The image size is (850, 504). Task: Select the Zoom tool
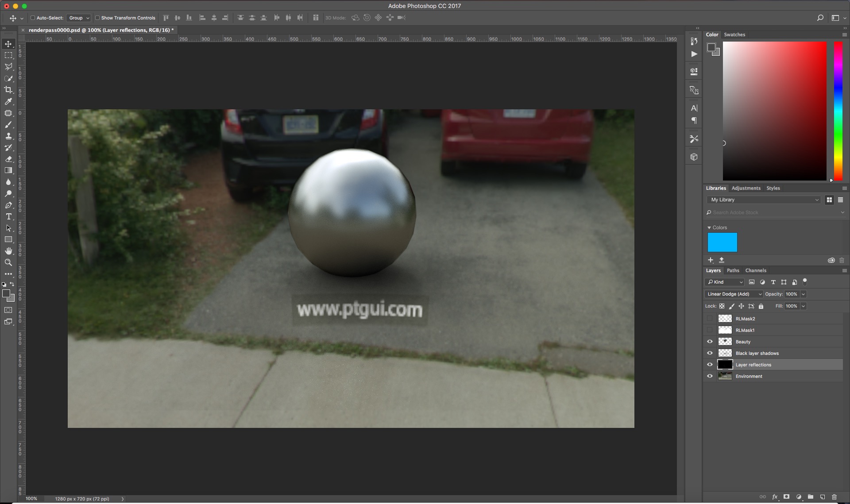click(x=8, y=262)
